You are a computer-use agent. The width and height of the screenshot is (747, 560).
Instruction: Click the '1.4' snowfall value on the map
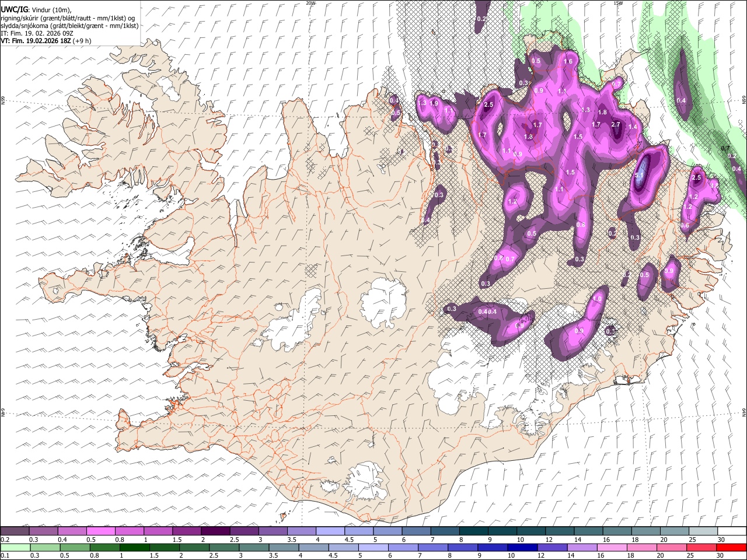633,127
